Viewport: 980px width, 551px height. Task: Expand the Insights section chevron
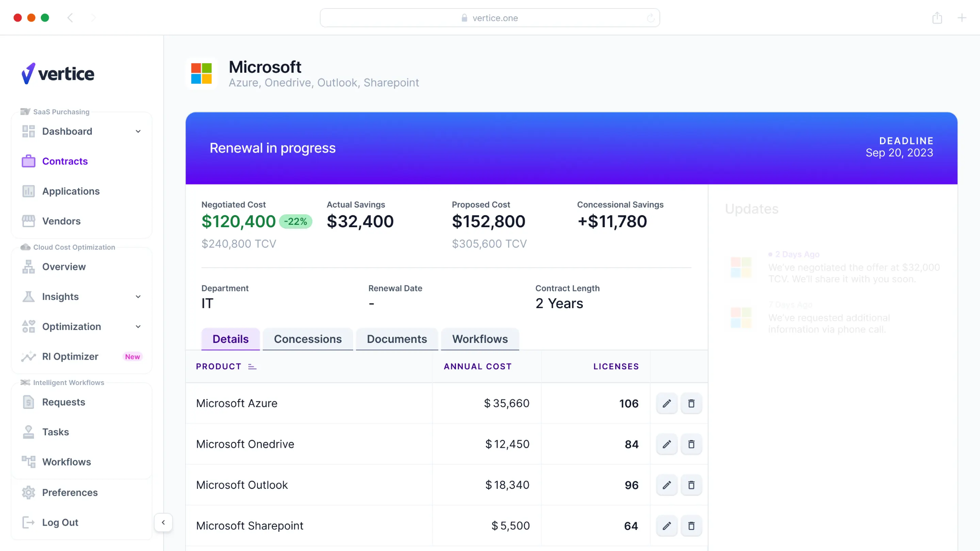138,297
